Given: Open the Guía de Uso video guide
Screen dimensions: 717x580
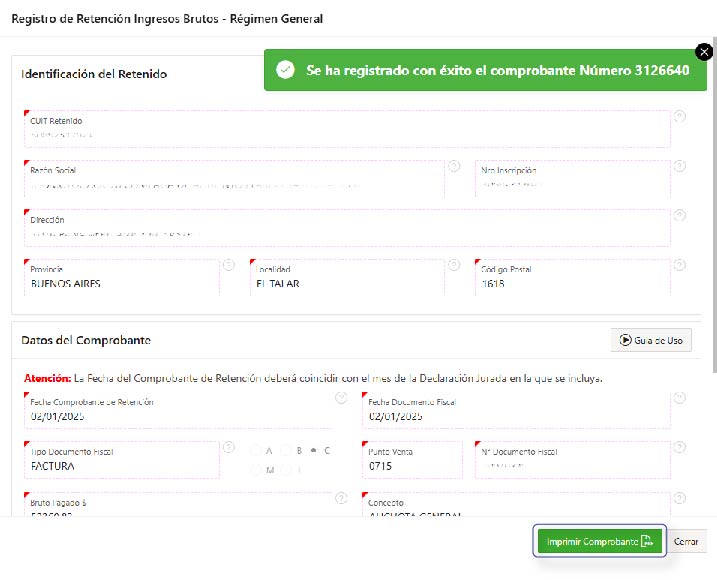Looking at the screenshot, I should click(650, 340).
